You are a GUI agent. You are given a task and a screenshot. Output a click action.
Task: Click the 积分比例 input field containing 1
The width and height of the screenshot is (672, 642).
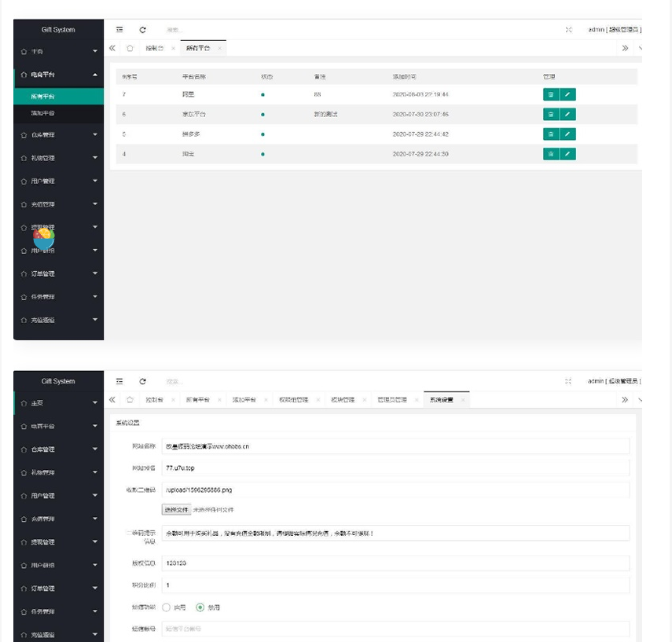click(395, 585)
